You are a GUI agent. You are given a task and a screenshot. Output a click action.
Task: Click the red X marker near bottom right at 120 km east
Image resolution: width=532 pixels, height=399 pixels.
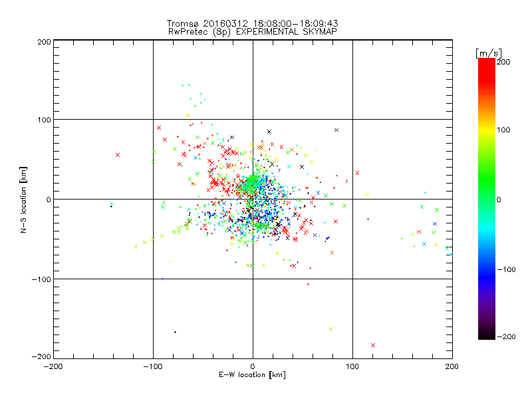click(373, 345)
